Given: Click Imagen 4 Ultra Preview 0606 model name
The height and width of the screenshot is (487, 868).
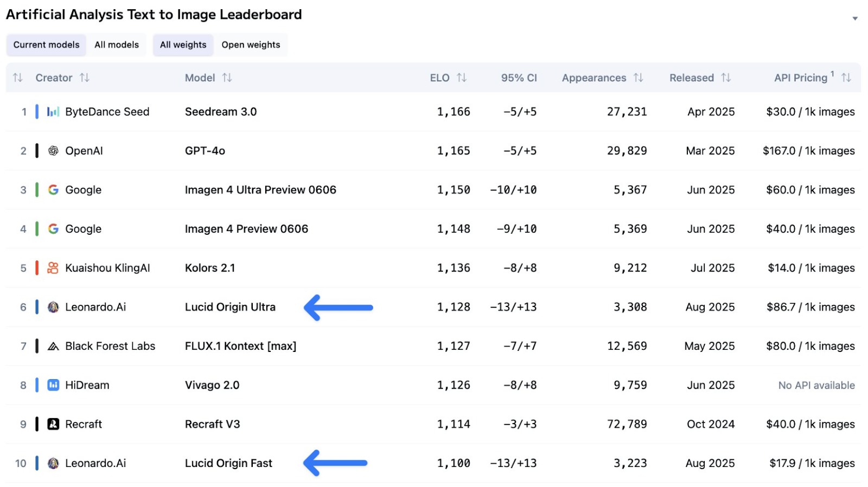Looking at the screenshot, I should pos(260,190).
